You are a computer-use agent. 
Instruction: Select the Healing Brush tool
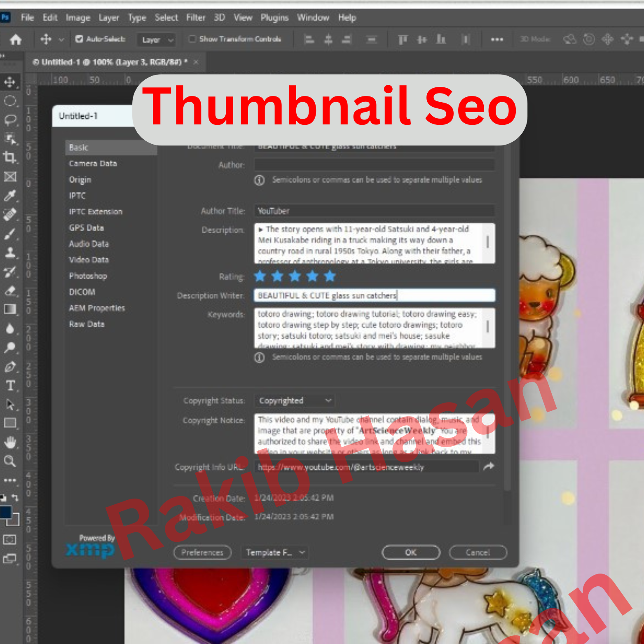click(10, 214)
